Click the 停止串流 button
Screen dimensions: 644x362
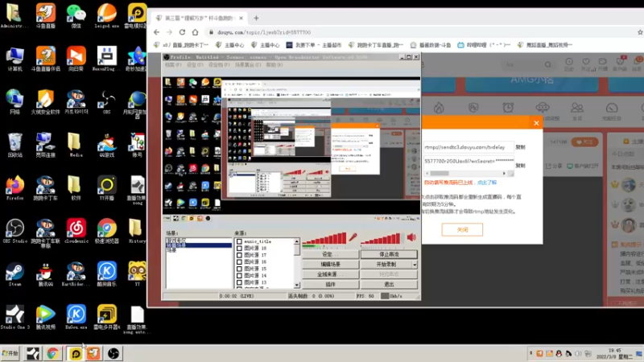click(389, 254)
